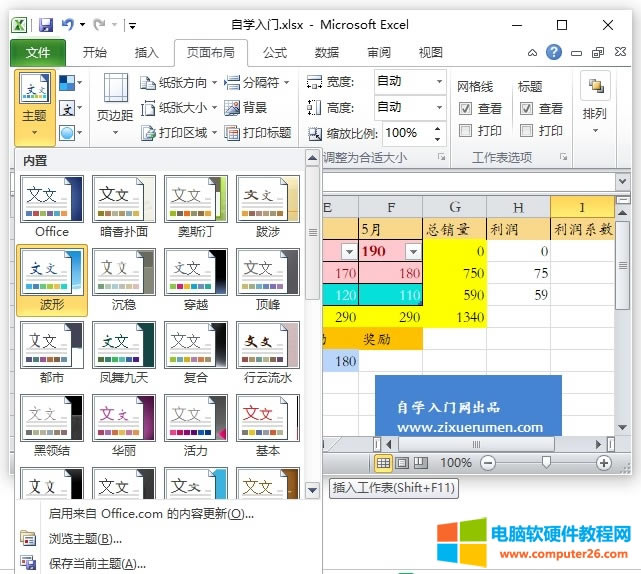Toggle 标题 查看 checkbox

coord(526,108)
